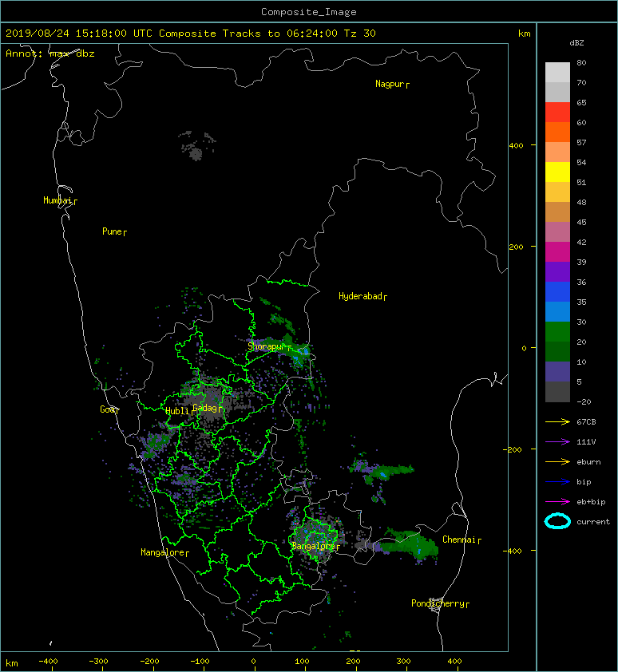Choose the brown dBZ colour swatch
This screenshot has height=672, width=618.
[x=557, y=212]
